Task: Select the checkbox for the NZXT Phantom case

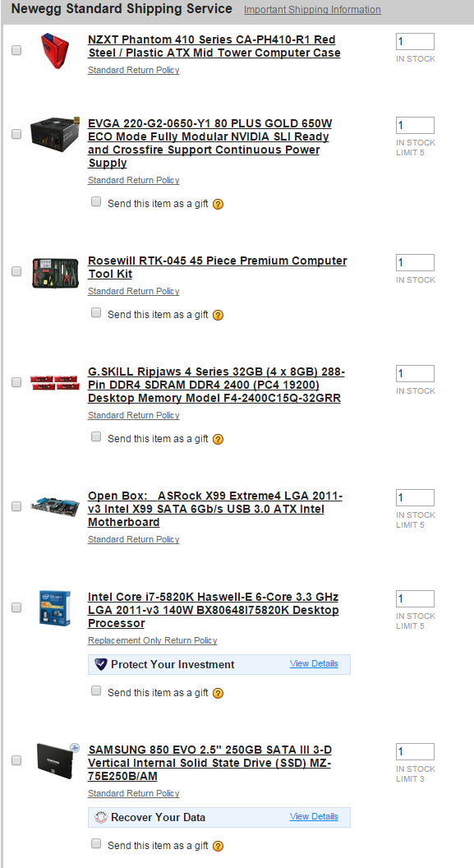Action: tap(16, 50)
